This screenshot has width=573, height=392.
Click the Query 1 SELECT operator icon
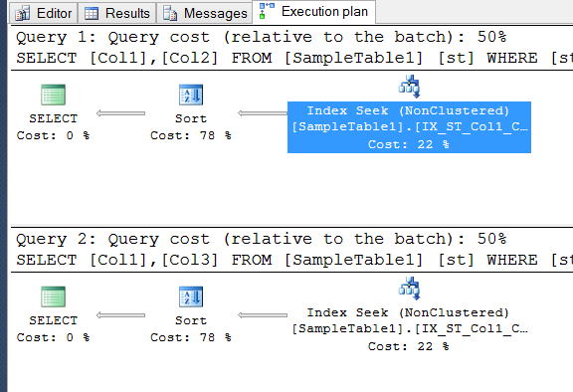point(54,95)
